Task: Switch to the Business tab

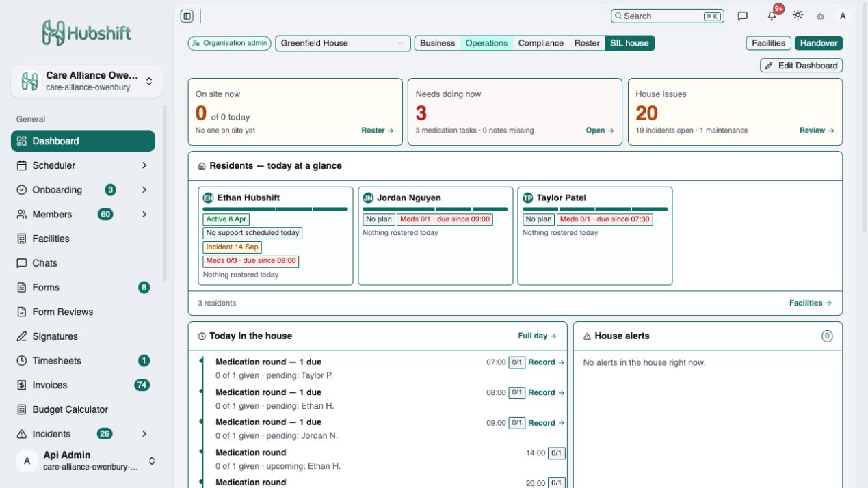Action: pos(438,43)
